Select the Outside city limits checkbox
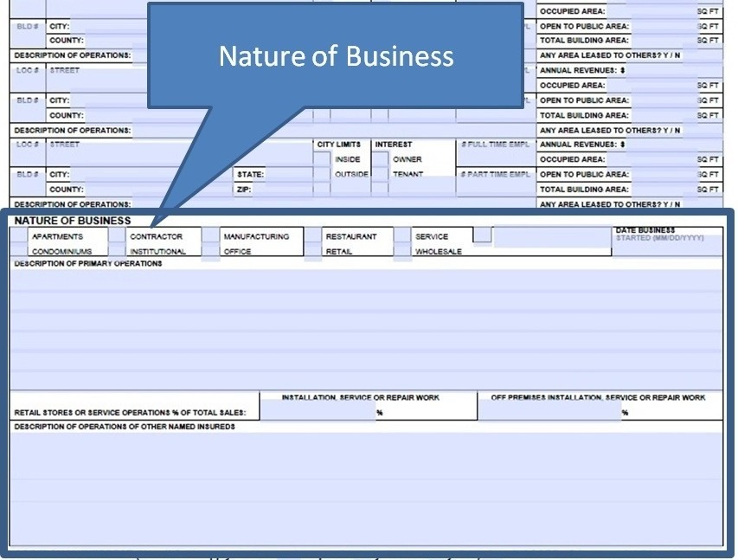Viewport: 738px width, 560px height. (x=322, y=173)
